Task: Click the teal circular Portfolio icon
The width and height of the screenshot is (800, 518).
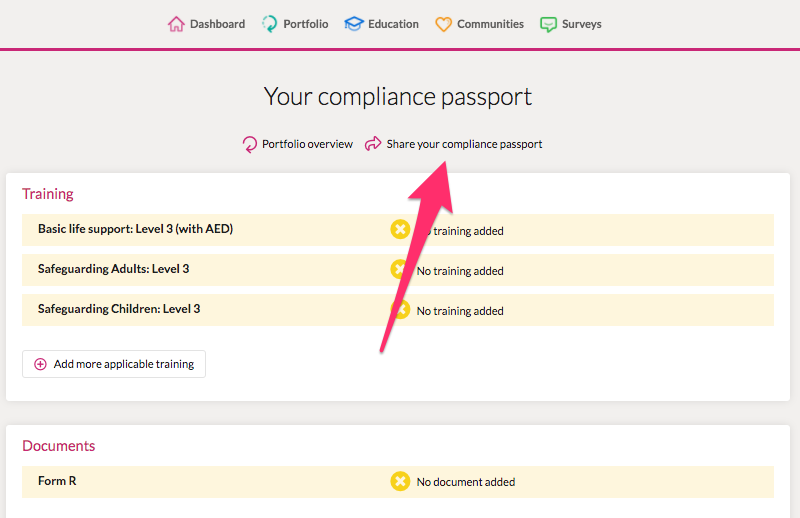Action: [269, 24]
